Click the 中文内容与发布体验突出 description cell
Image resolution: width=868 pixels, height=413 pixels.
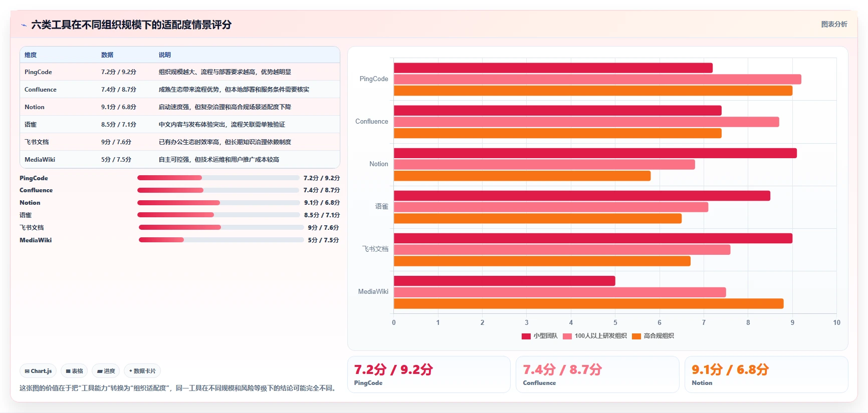point(222,125)
